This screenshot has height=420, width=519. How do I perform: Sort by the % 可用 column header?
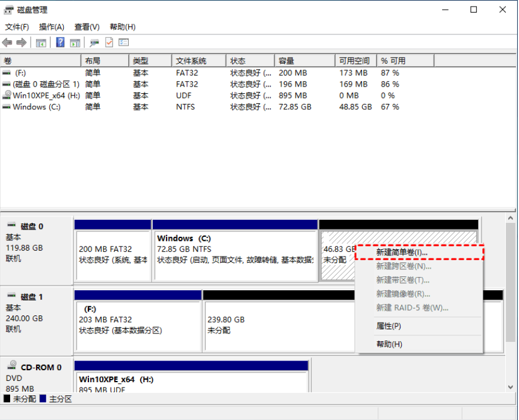(x=405, y=61)
